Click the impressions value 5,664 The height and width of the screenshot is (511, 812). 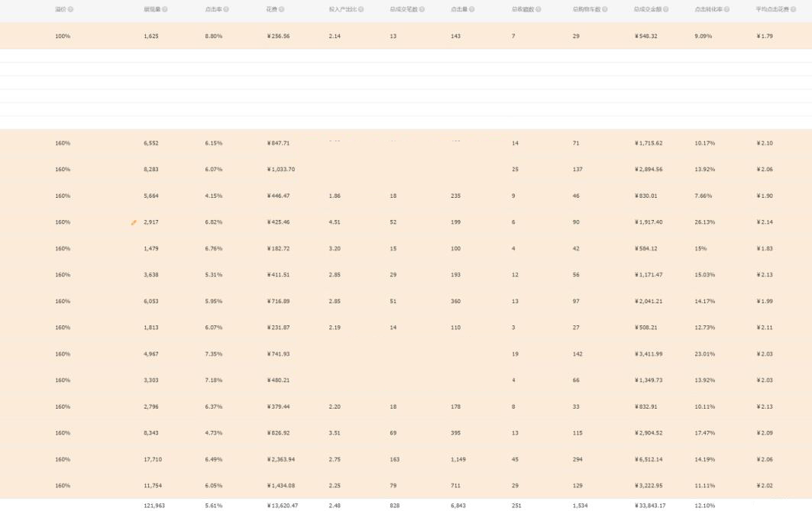tap(151, 196)
